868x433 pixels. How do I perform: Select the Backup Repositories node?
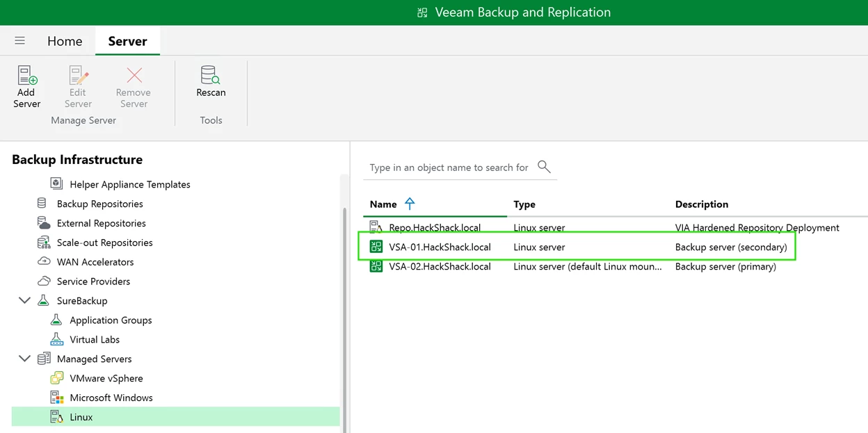click(99, 204)
